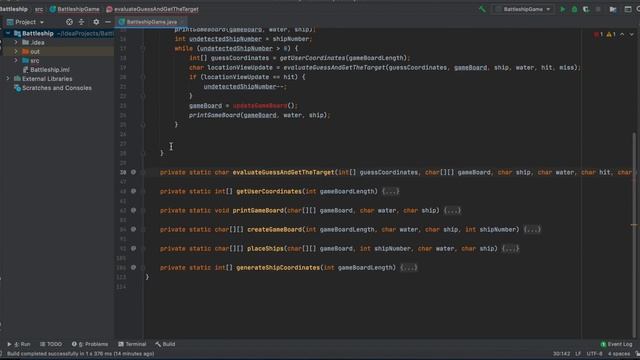This screenshot has width=640, height=360.
Task: Click the src breadcrumb in navigation bar
Action: pyautogui.click(x=39, y=9)
